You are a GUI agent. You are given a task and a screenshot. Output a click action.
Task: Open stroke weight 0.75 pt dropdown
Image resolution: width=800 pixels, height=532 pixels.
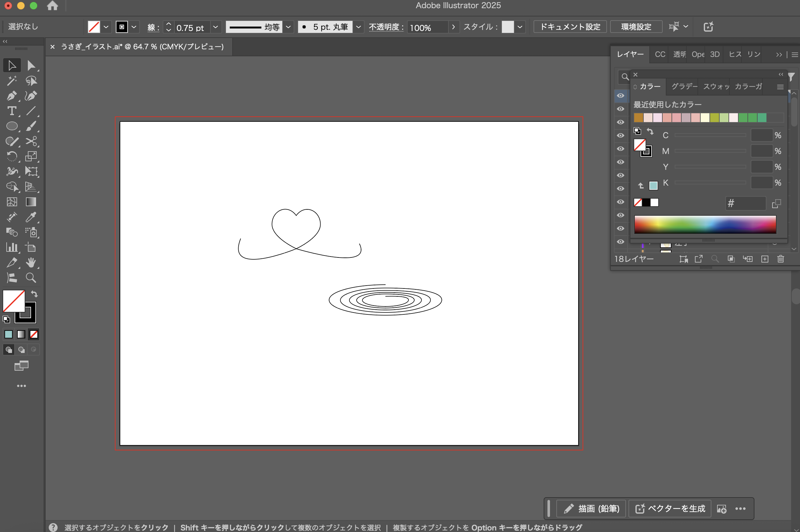[215, 27]
